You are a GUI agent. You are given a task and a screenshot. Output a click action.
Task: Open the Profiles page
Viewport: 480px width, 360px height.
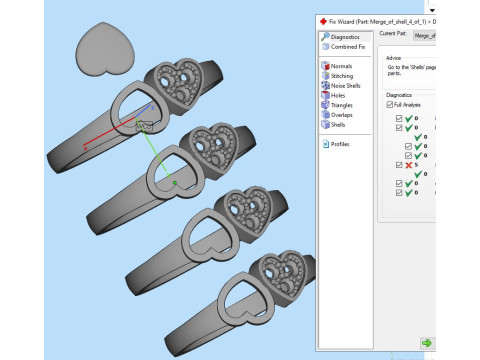pos(336,144)
